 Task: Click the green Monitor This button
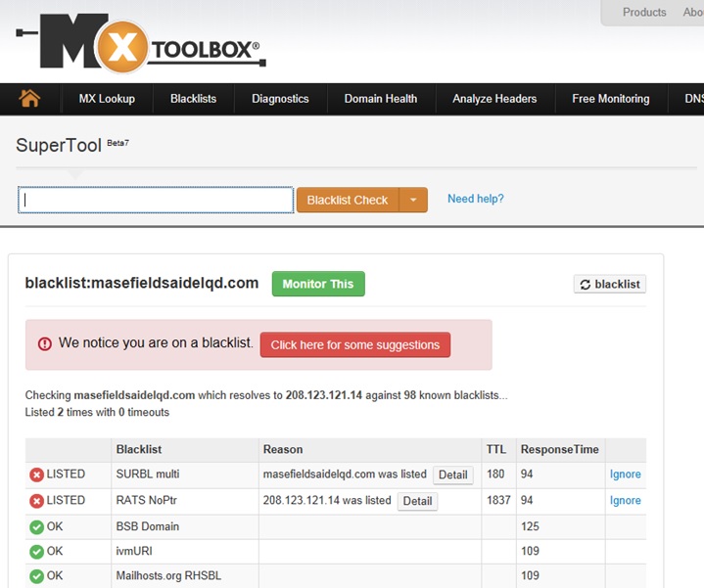coord(318,284)
